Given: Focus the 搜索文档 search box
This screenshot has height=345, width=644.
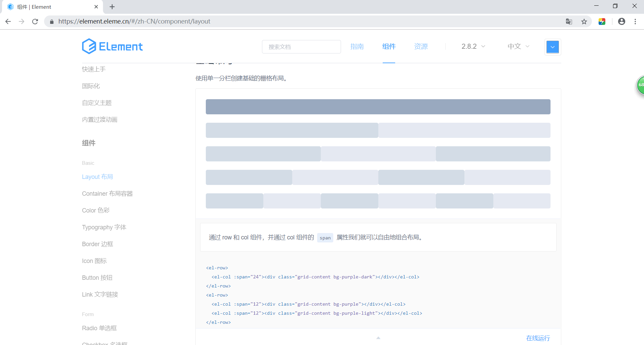Looking at the screenshot, I should [301, 47].
